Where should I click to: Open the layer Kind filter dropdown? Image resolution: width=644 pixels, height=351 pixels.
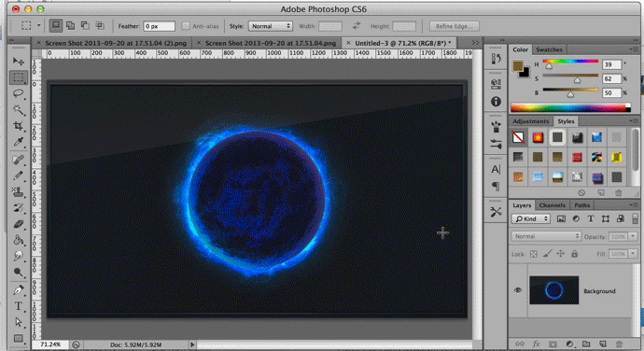[x=531, y=219]
